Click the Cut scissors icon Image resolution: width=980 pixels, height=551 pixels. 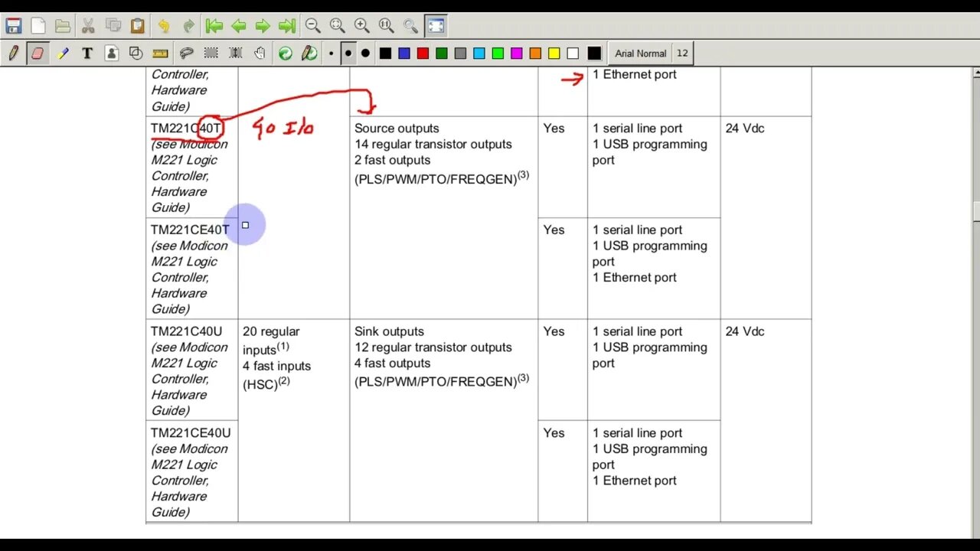click(x=88, y=26)
